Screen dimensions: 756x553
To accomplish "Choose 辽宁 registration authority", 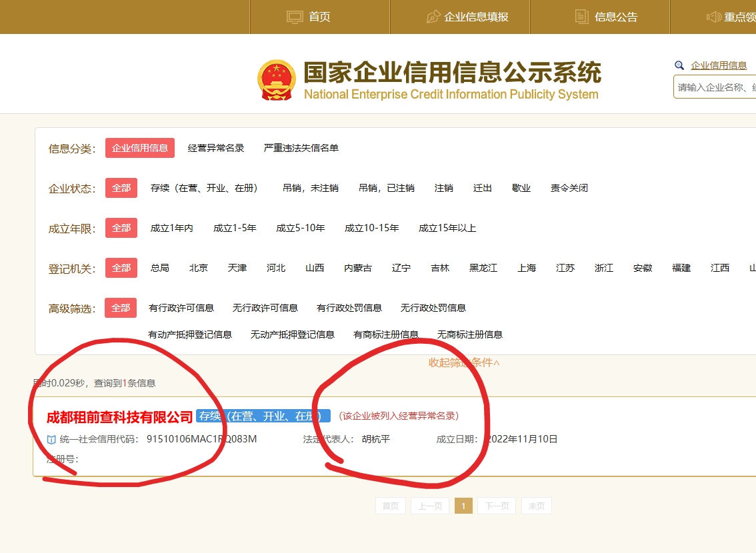I will coord(401,268).
